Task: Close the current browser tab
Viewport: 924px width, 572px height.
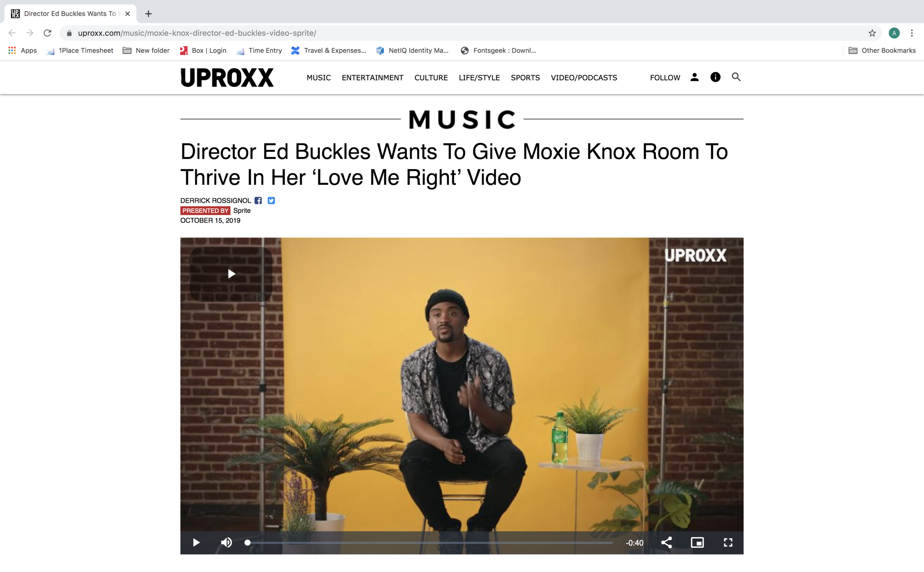Action: pos(128,14)
